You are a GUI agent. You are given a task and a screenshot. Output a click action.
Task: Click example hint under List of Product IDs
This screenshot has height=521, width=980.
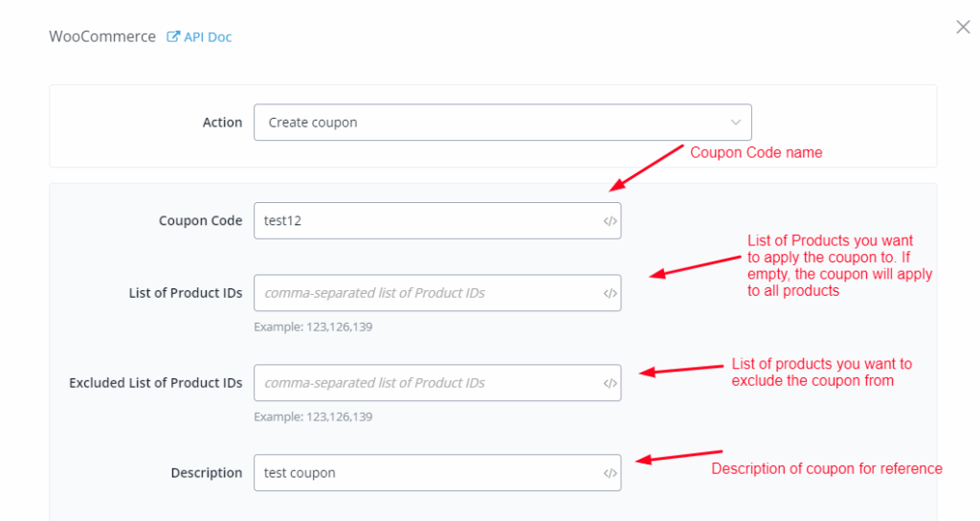(x=313, y=328)
